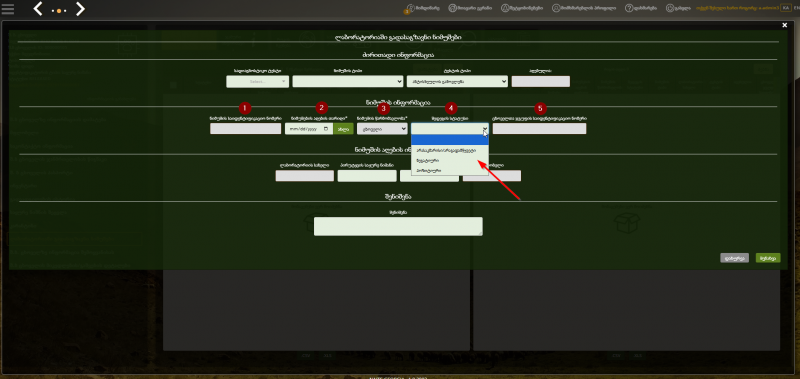The height and width of the screenshot is (379, 800).
Task: Click the green save button at bottom-right
Action: tap(768, 258)
